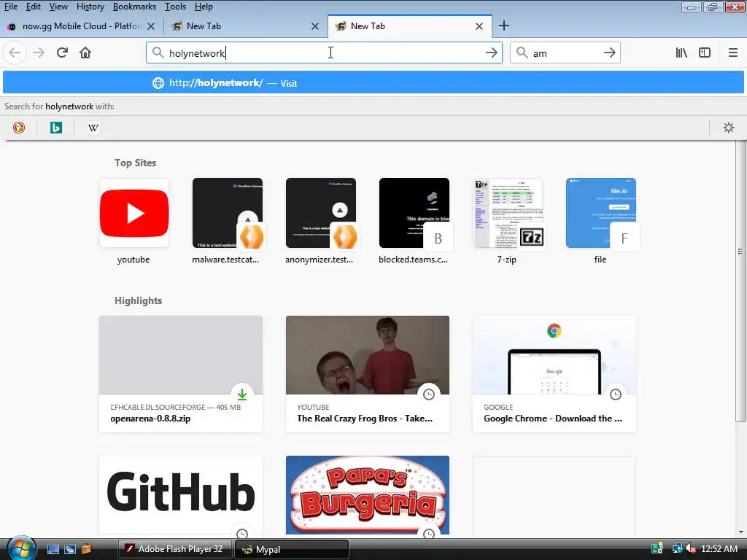Click the search bar's go arrow
This screenshot has height=560, width=747.
coord(609,52)
